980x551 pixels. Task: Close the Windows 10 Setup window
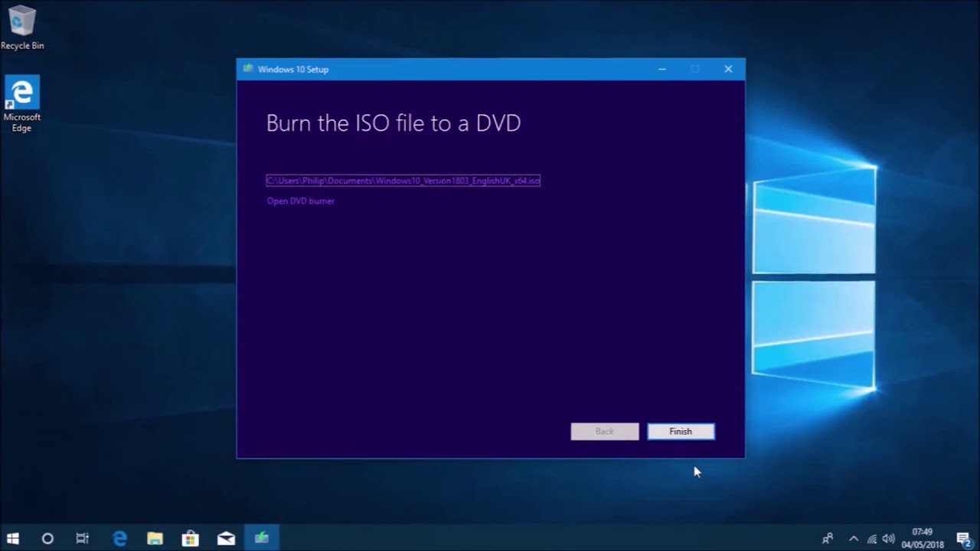pos(728,69)
